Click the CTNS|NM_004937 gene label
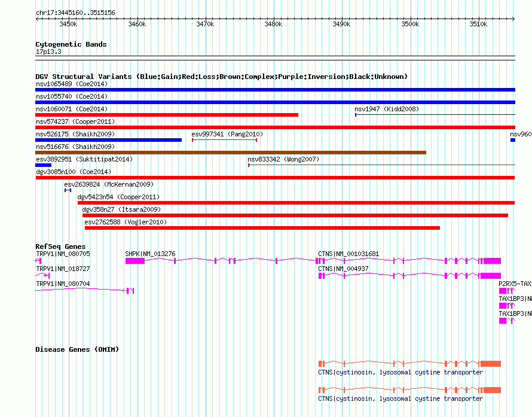Screen dimensions: 532x417 tap(343, 269)
